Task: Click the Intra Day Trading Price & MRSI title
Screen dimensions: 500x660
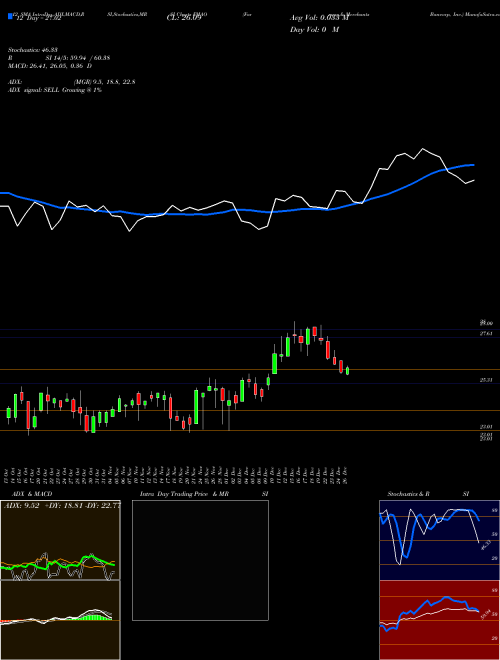Action: 204,494
